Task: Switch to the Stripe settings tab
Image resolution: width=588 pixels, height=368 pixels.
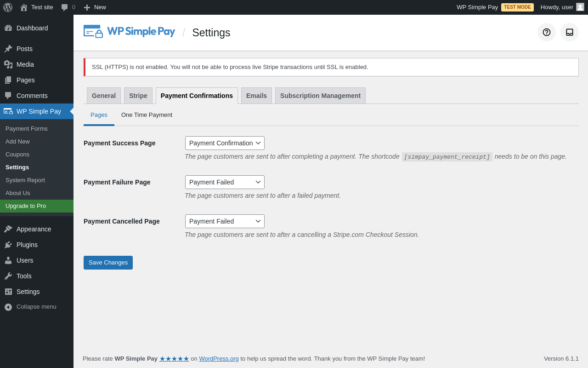Action: [138, 96]
